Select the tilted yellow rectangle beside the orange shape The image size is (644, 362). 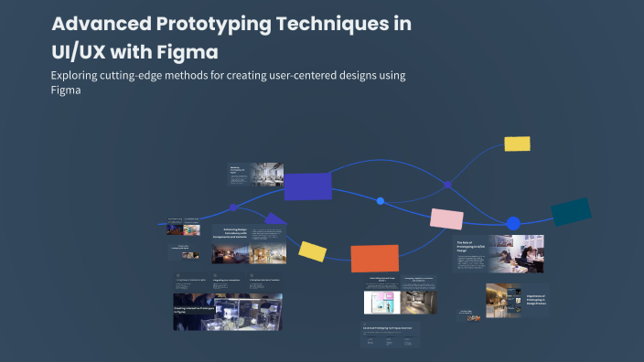pos(313,251)
